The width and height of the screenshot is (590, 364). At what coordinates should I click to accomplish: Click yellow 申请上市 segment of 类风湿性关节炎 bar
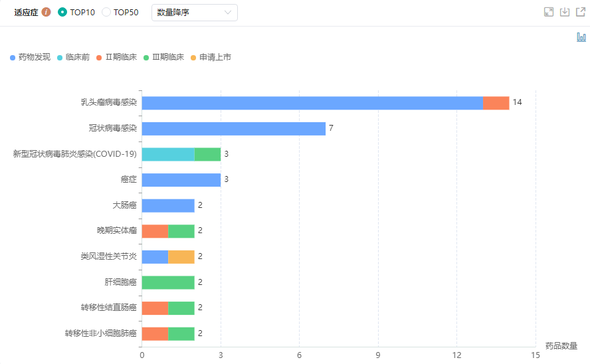point(181,256)
